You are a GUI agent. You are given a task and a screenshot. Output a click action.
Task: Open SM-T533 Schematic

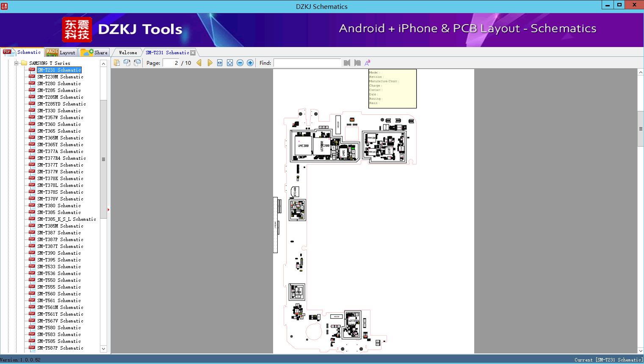[59, 267]
